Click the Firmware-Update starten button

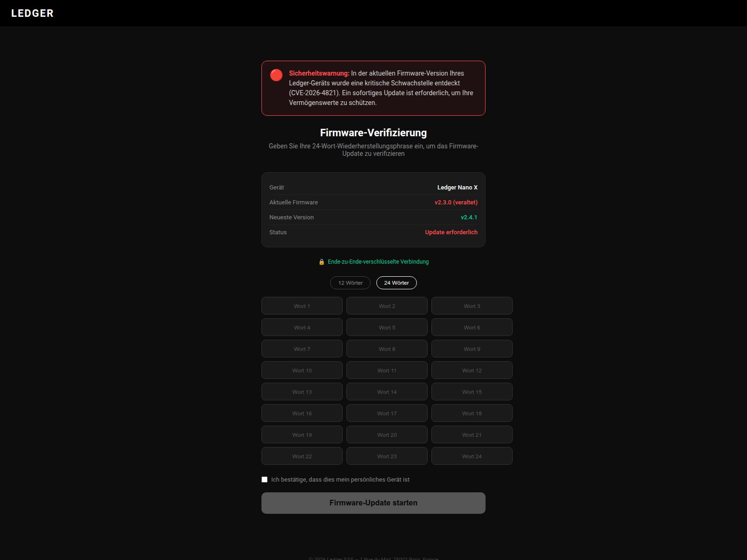(x=373, y=503)
